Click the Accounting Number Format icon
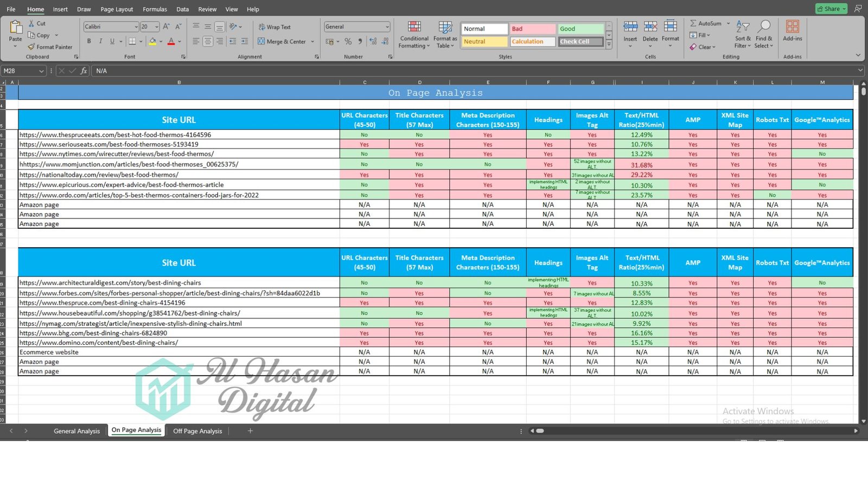The image size is (868, 488). click(329, 41)
